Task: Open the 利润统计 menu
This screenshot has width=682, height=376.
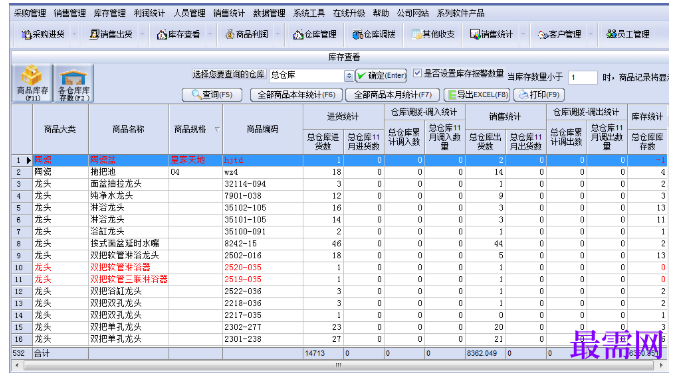Action: tap(149, 13)
